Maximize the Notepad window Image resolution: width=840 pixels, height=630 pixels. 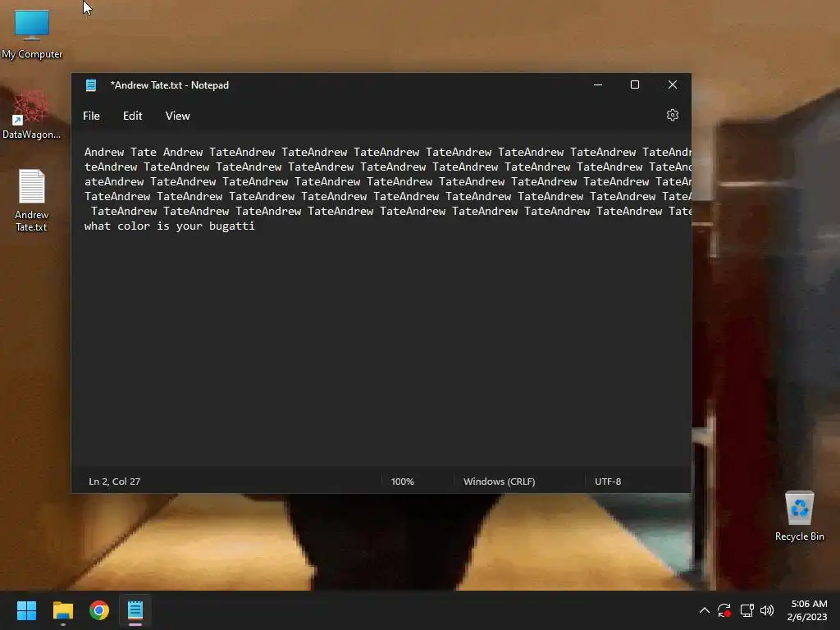pos(635,84)
